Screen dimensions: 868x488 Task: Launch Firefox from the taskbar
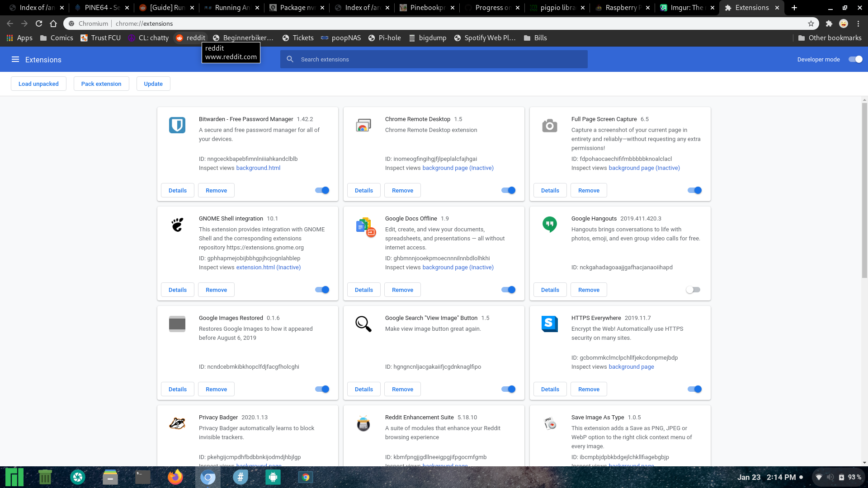[x=175, y=477]
